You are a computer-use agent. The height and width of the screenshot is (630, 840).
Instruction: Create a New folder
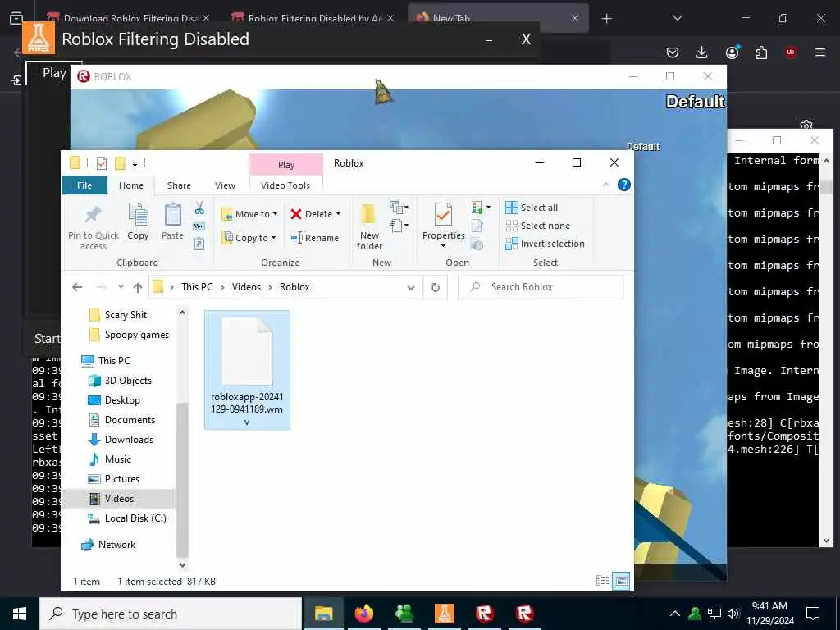coord(369,227)
